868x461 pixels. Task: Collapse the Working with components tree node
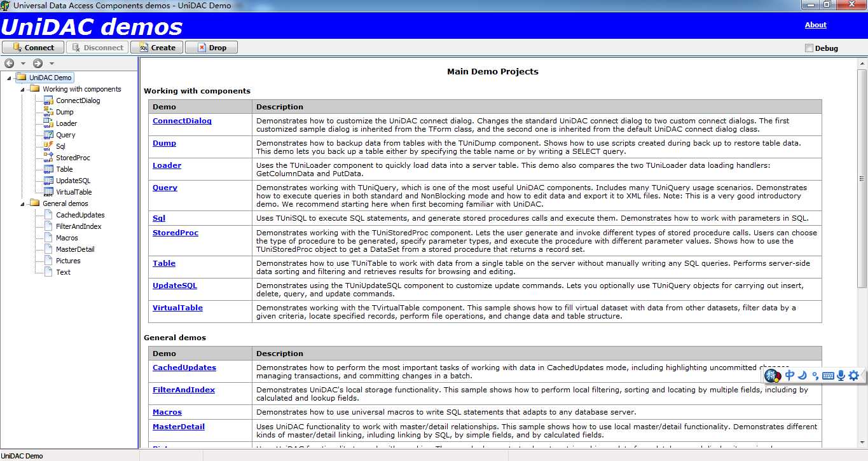23,89
